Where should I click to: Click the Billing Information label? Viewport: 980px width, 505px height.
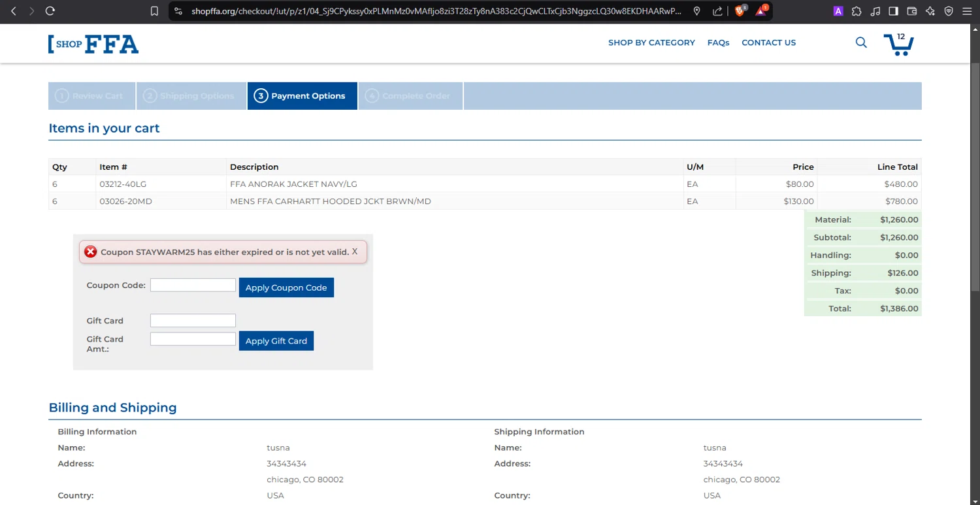[x=97, y=432]
